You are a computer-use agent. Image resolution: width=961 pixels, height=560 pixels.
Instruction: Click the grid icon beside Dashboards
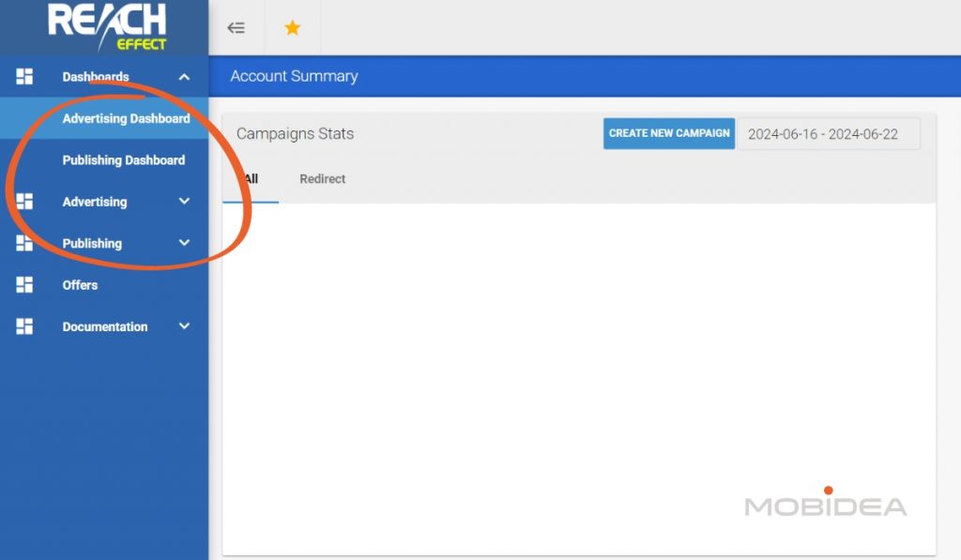coord(24,77)
